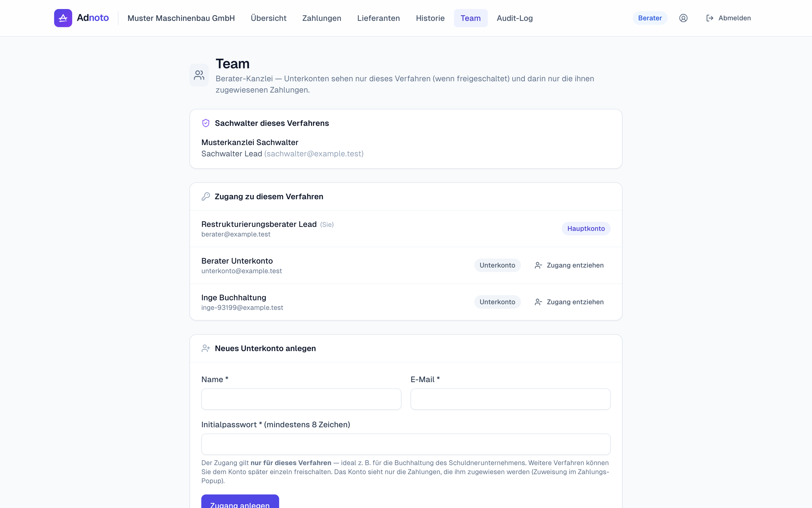Click the Sachwalter Lead text
The width and height of the screenshot is (812, 508).
point(231,154)
